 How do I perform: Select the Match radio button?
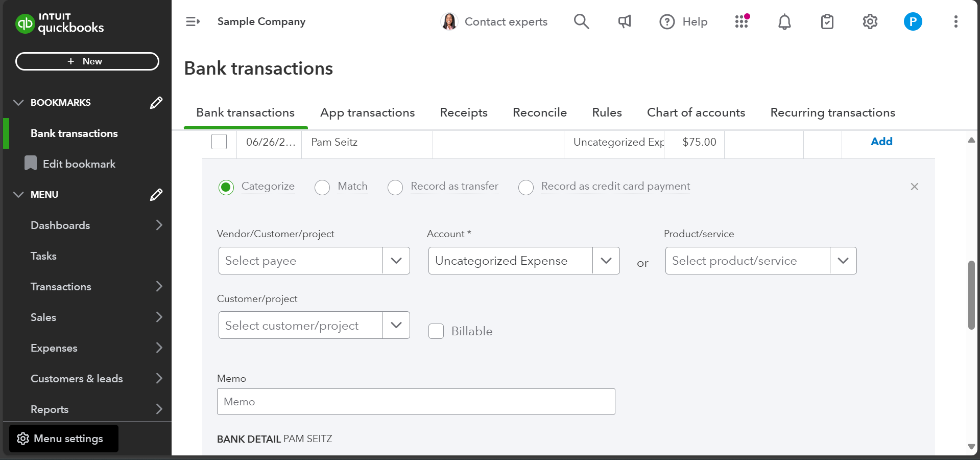tap(322, 188)
